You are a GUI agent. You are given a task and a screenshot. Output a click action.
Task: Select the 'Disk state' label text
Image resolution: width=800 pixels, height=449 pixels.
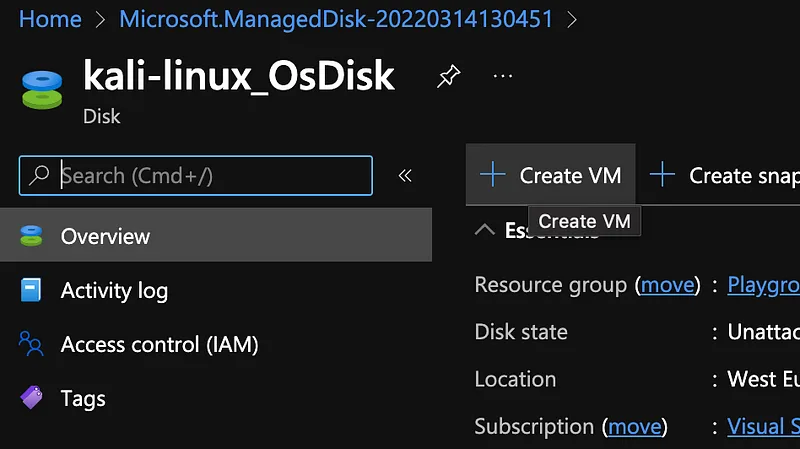tap(521, 332)
